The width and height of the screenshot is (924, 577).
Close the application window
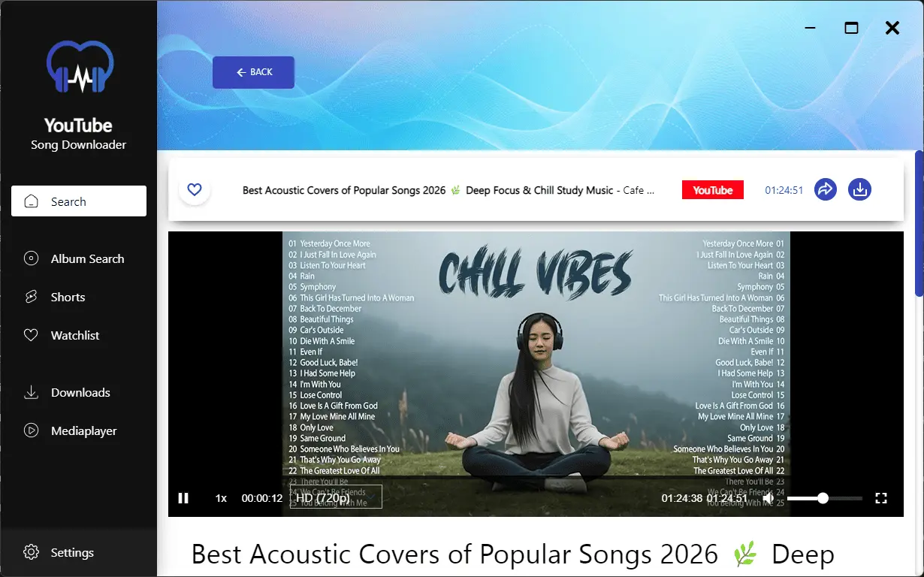(892, 28)
